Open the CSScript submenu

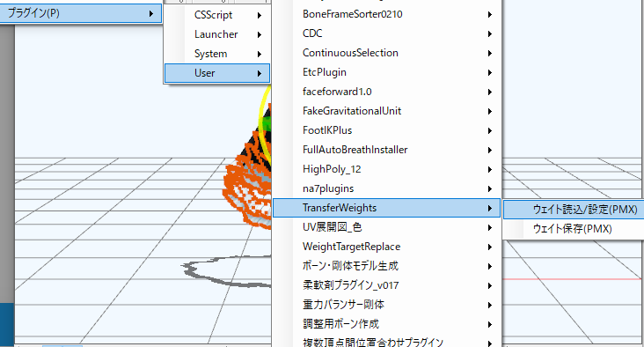coord(216,15)
